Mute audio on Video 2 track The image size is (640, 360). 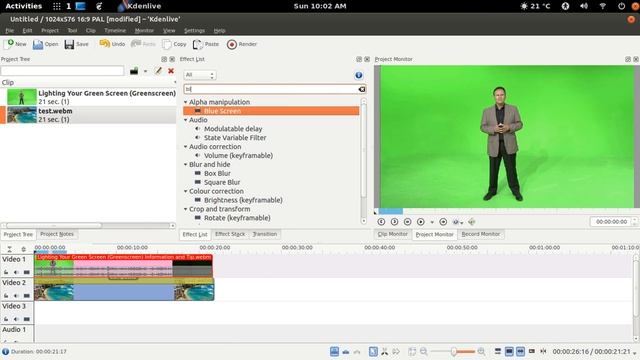pyautogui.click(x=16, y=296)
